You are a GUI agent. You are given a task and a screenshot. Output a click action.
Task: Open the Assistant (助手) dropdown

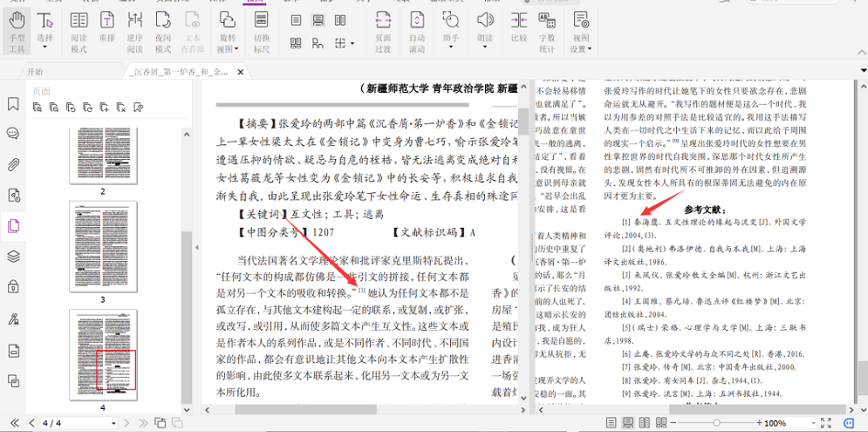[x=451, y=31]
